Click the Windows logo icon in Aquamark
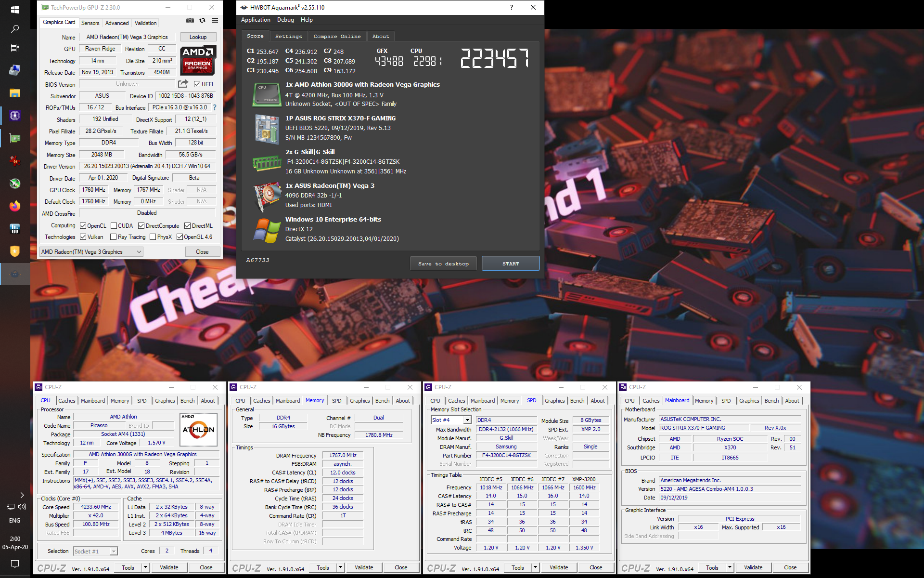The image size is (924, 578). (x=267, y=230)
